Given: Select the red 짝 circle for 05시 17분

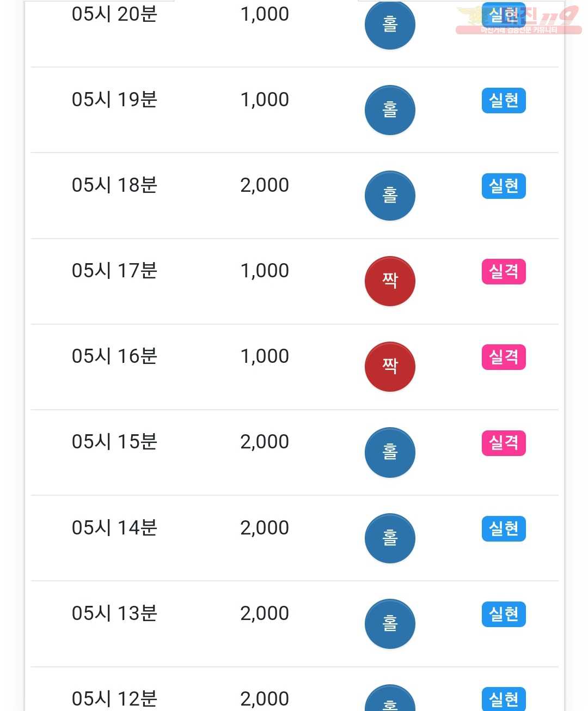Looking at the screenshot, I should 390,281.
